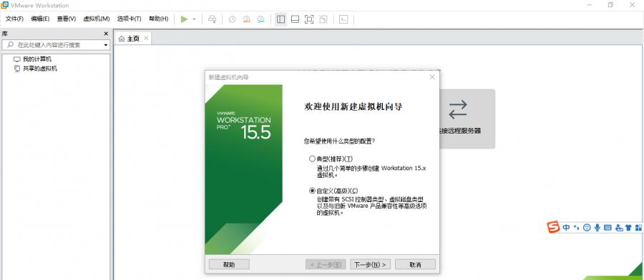Image resolution: width=644 pixels, height=280 pixels.
Task: Toggle the 中 Chinese input mode icon
Action: click(x=567, y=227)
